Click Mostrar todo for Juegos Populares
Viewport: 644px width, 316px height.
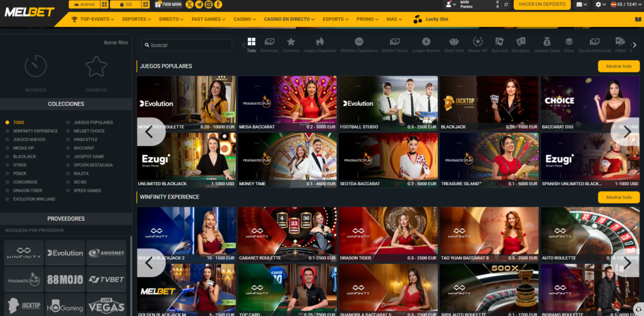tap(619, 66)
